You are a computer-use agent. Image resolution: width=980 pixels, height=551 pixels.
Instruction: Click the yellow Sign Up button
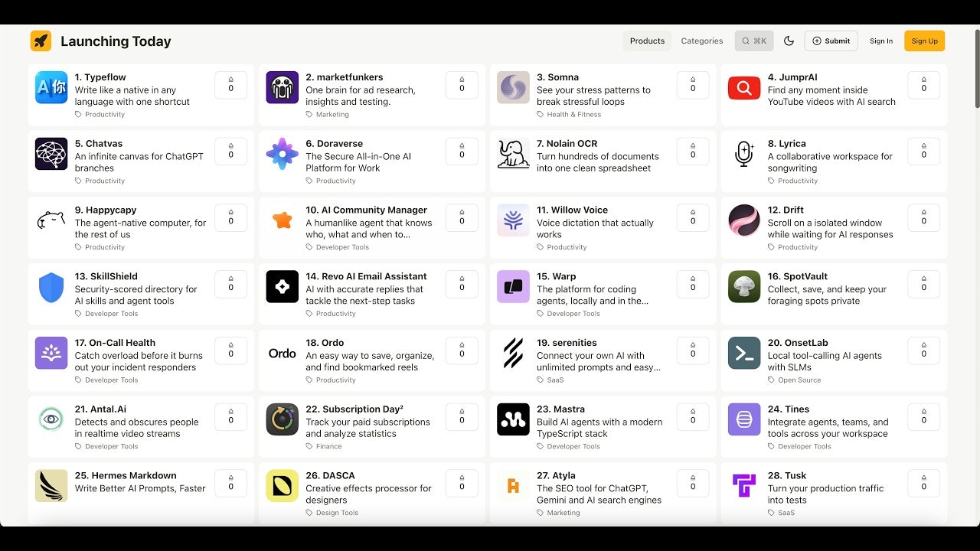tap(924, 41)
